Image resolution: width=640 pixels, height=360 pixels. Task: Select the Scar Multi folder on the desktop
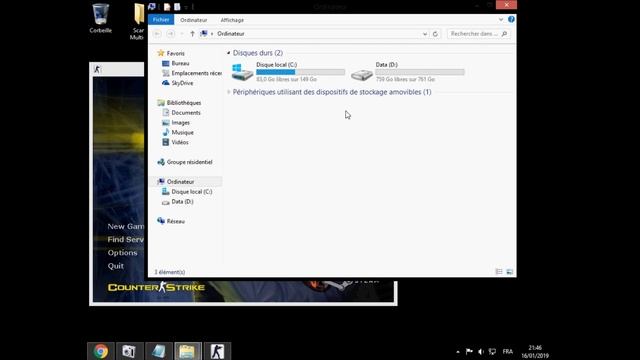coord(138,21)
